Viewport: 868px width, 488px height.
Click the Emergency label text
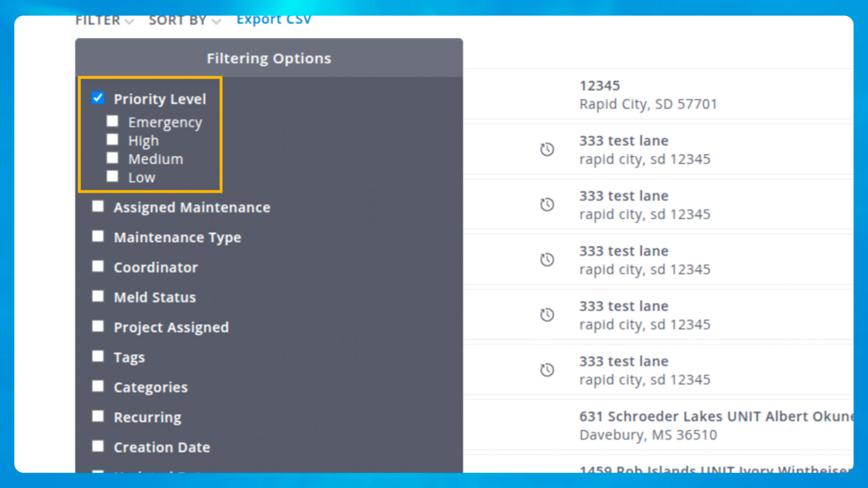pyautogui.click(x=165, y=123)
